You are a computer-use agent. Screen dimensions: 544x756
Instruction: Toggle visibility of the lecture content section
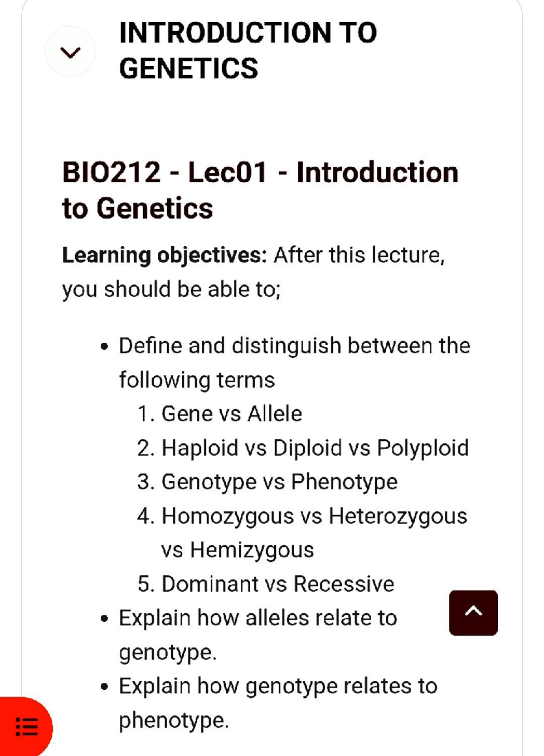click(70, 53)
